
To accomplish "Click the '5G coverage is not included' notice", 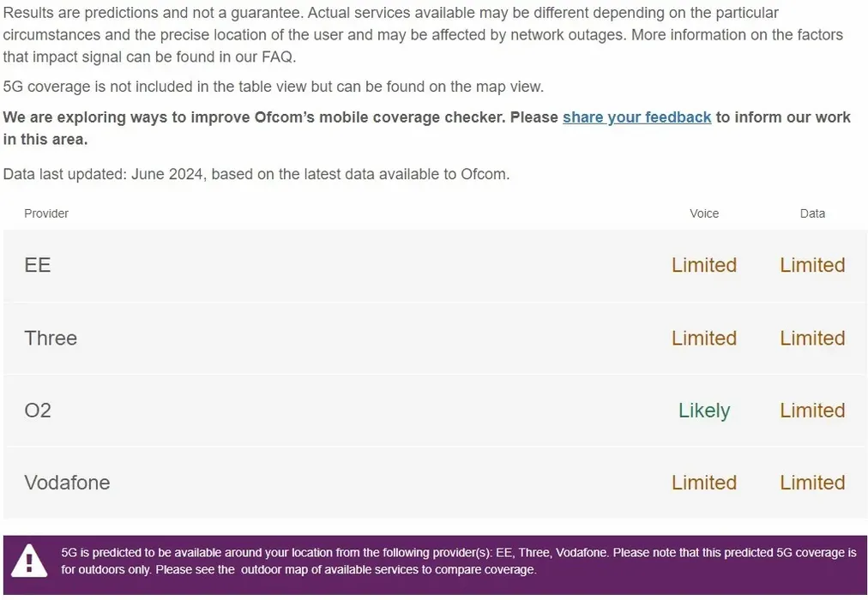I will [x=274, y=87].
